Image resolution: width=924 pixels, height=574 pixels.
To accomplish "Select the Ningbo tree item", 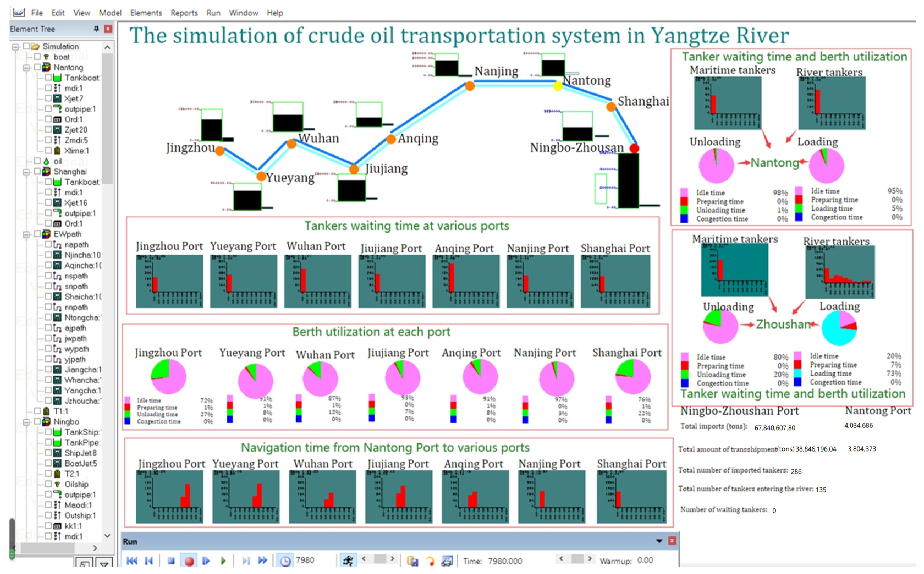I will pos(66,422).
